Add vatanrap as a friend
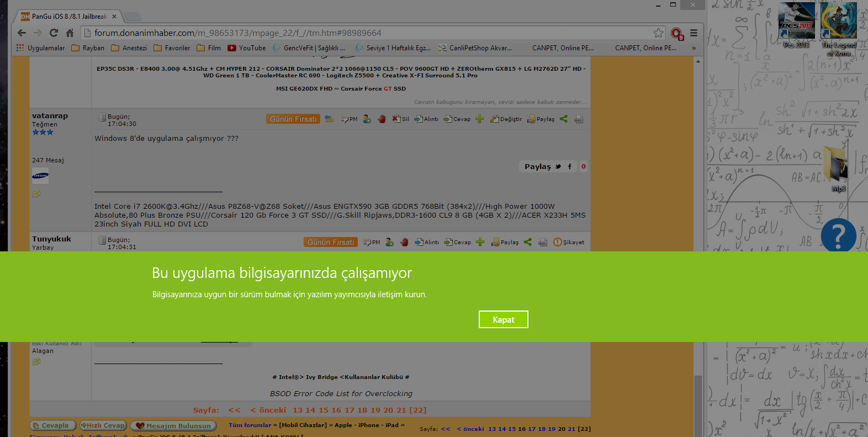The height and width of the screenshot is (437, 868). [x=367, y=119]
